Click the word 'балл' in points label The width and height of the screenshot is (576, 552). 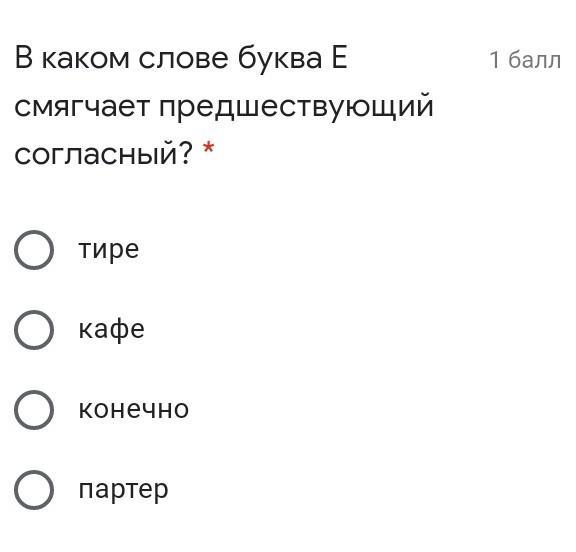[535, 60]
